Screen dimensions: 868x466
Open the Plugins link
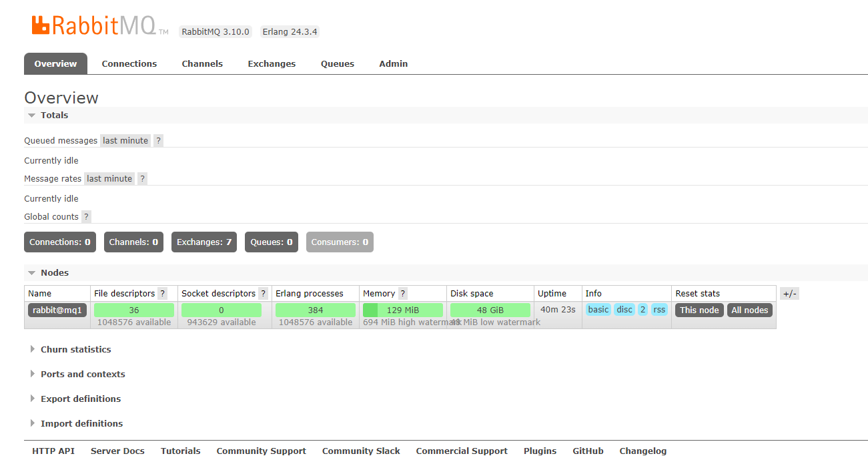(540, 451)
